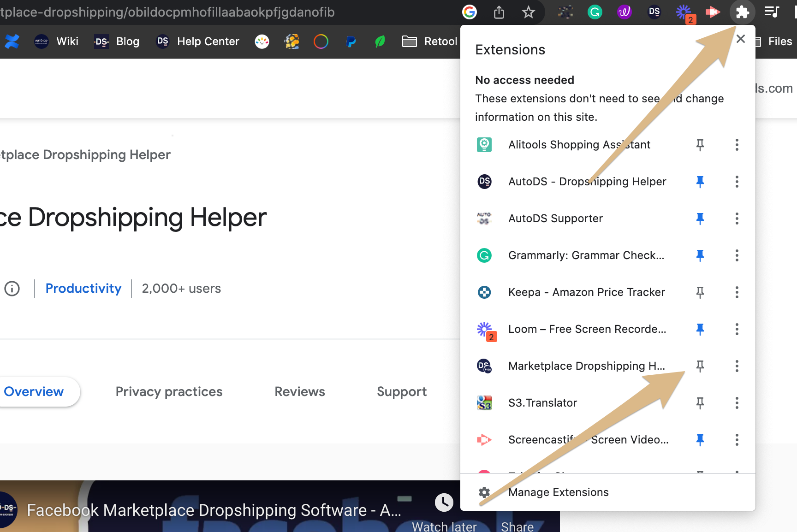Open the Help Center bookmark
This screenshot has width=797, height=532.
(198, 41)
